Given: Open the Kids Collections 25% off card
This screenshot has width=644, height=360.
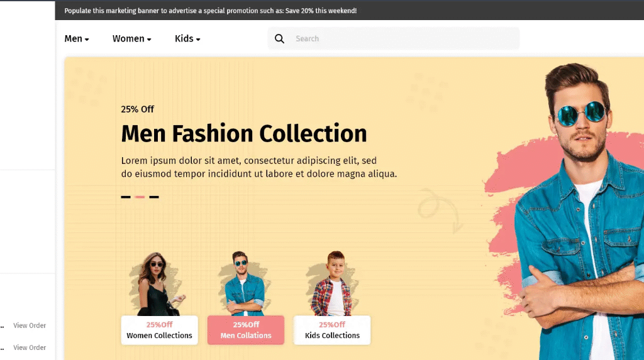Looking at the screenshot, I should [x=332, y=330].
